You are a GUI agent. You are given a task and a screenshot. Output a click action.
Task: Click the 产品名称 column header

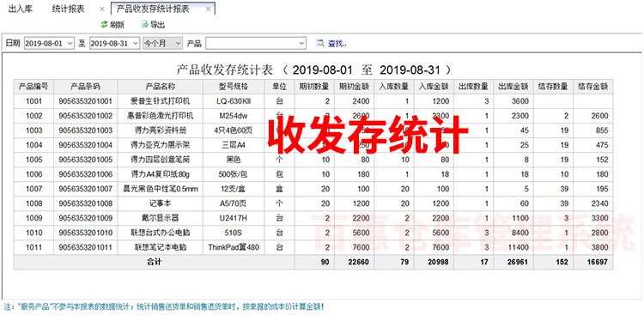(161, 87)
